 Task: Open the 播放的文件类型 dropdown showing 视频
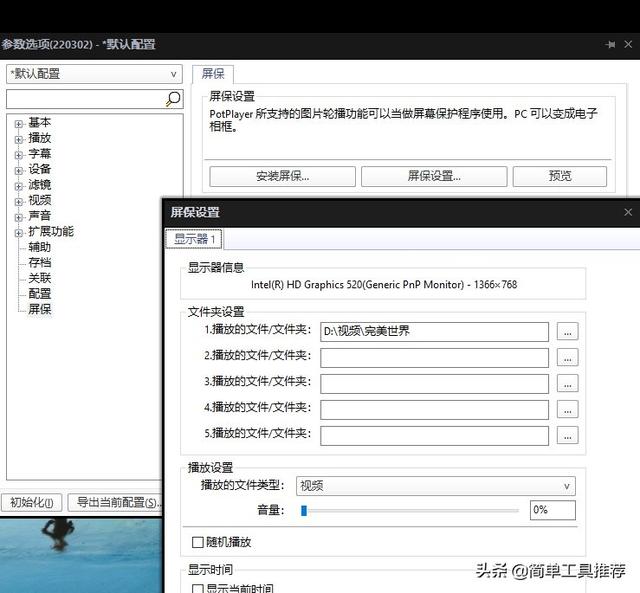point(436,486)
